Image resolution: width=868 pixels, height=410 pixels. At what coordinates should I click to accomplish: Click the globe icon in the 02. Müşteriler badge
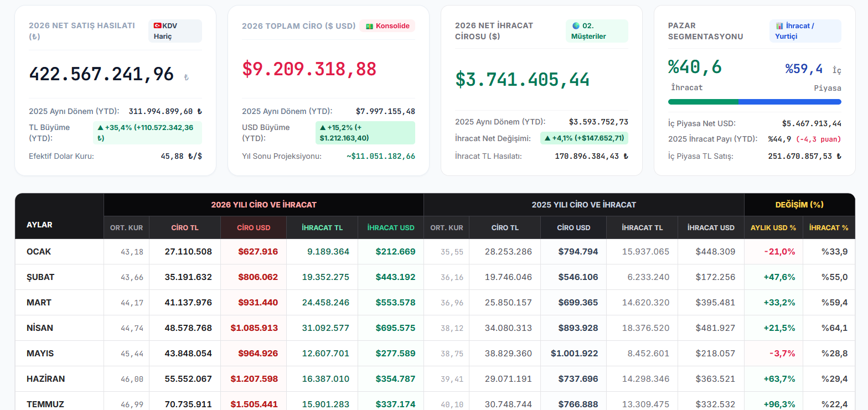pos(576,25)
